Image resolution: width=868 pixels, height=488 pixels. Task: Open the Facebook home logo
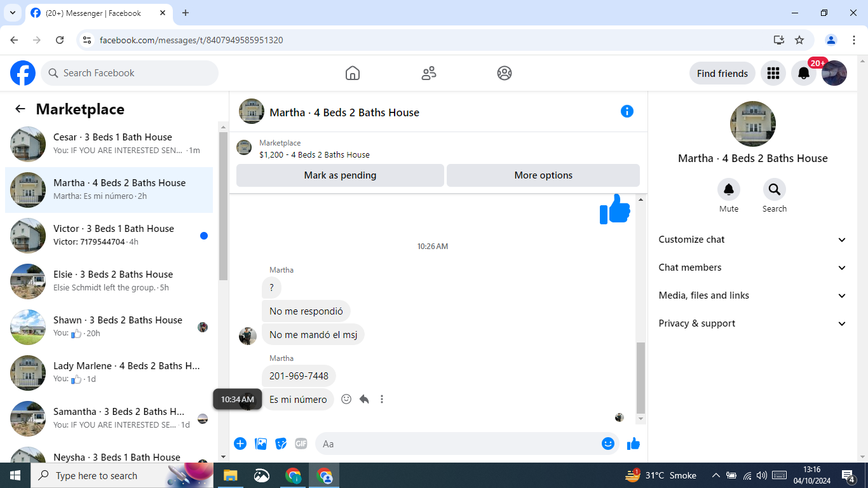tap(23, 73)
